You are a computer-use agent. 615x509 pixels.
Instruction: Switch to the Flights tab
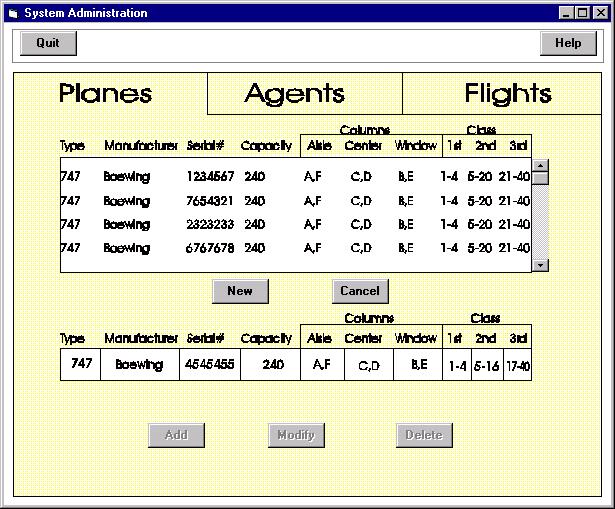pyautogui.click(x=507, y=94)
